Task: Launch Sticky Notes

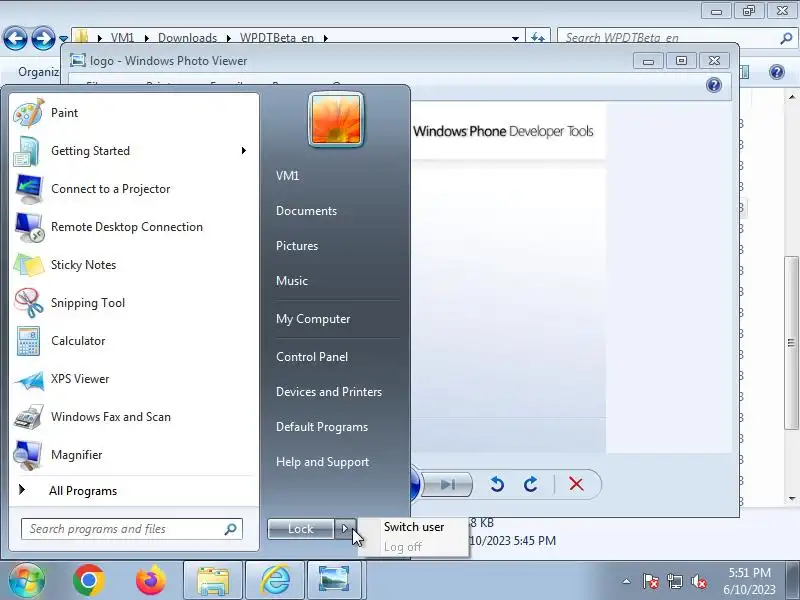Action: point(133,265)
